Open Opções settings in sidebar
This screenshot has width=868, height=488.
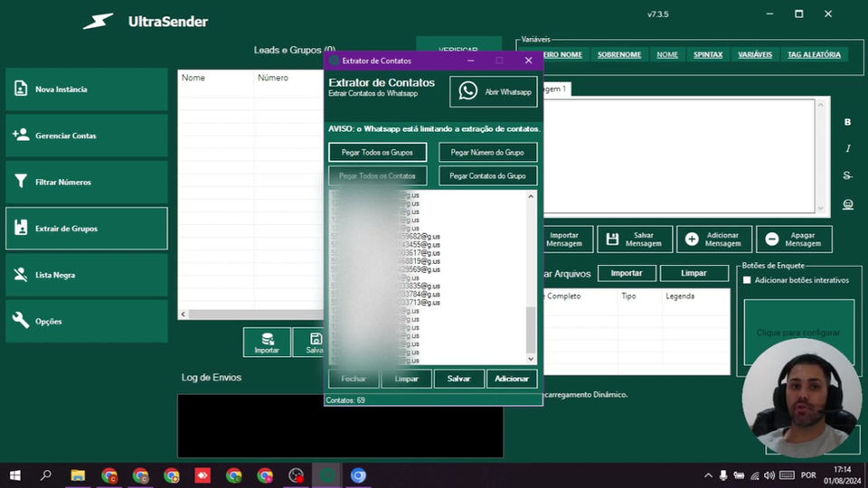click(87, 322)
